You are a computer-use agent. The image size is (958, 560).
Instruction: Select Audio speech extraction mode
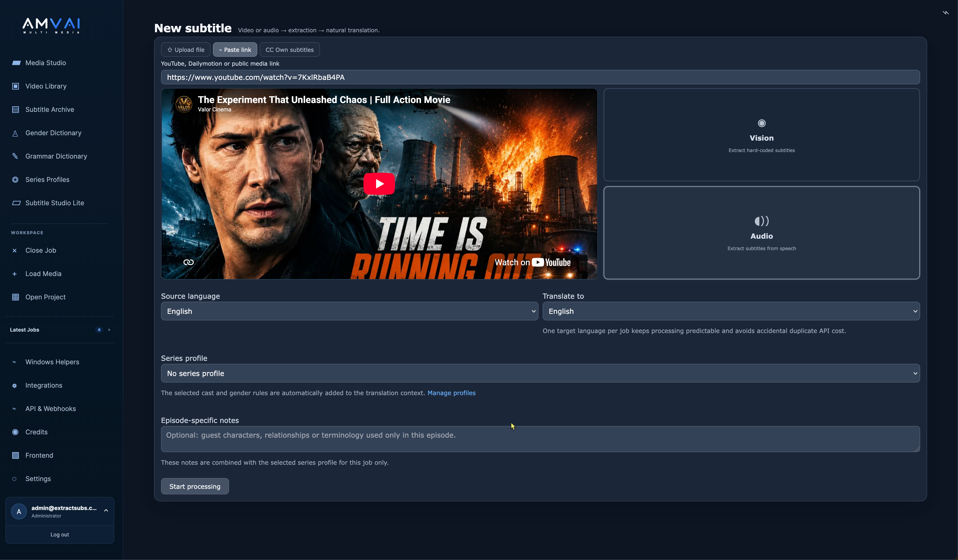pos(761,233)
